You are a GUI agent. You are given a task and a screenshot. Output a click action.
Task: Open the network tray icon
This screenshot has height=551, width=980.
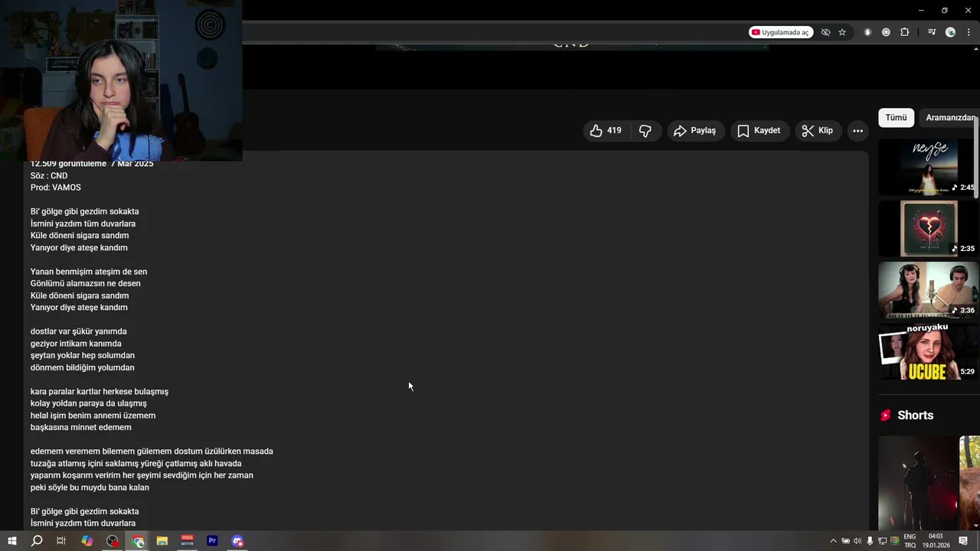[883, 541]
